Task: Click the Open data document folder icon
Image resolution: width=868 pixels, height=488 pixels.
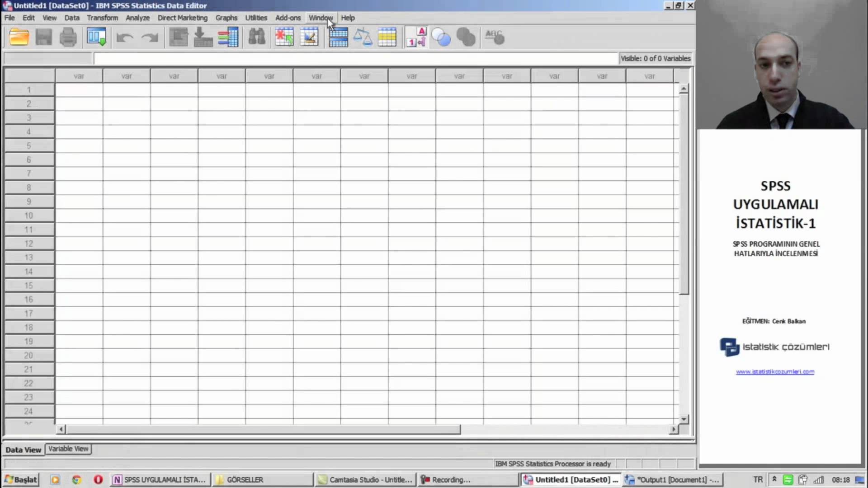Action: coord(19,37)
